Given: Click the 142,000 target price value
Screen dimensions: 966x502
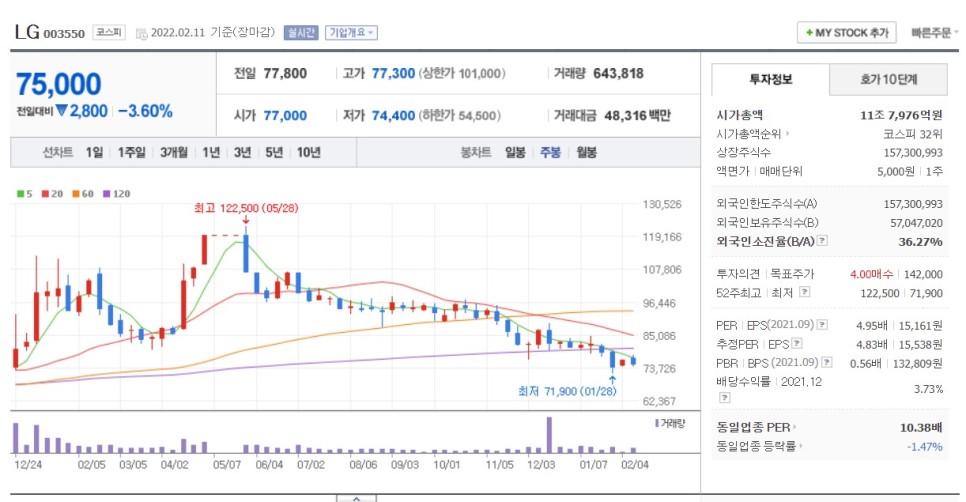Looking at the screenshot, I should coord(923,274).
